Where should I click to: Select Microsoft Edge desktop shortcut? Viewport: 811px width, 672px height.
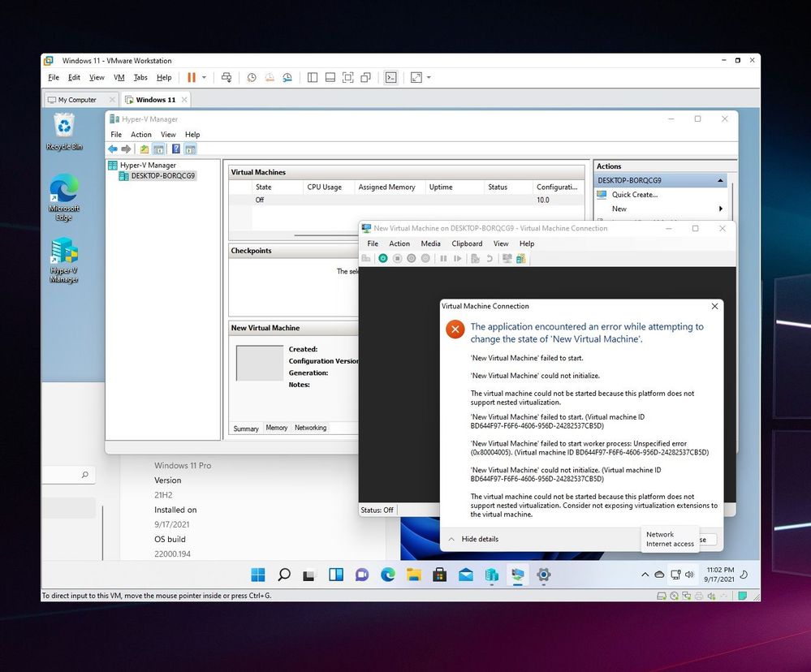tap(64, 198)
